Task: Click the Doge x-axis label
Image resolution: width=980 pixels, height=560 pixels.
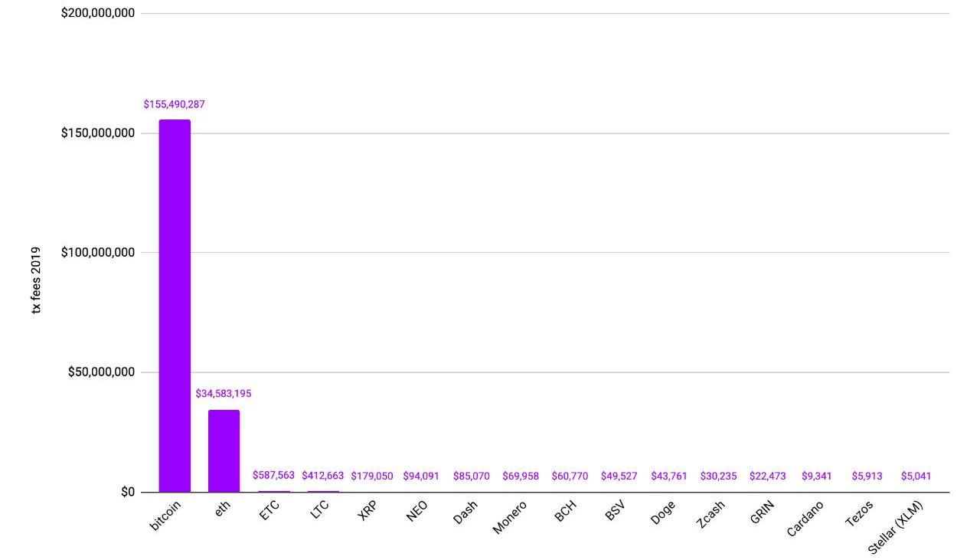Action: click(663, 513)
